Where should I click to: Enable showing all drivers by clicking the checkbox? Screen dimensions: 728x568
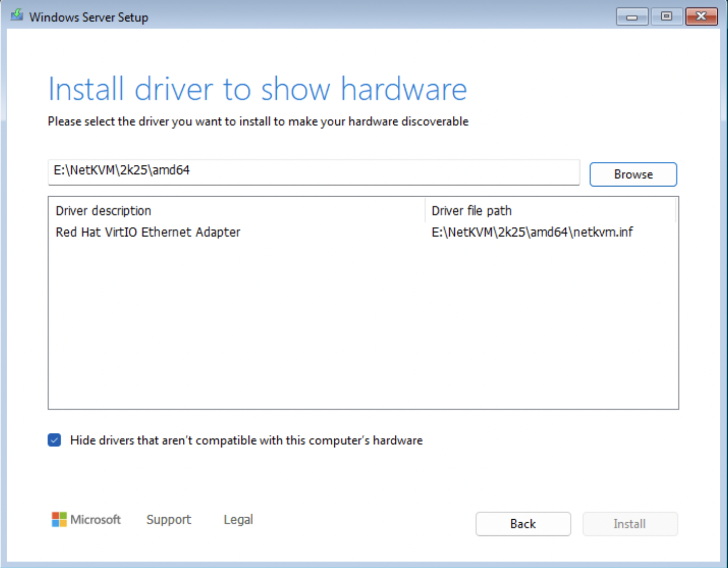point(54,440)
